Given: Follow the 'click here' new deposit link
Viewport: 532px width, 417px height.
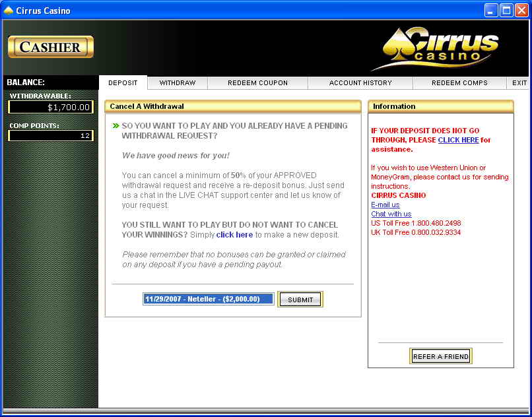Looking at the screenshot, I should (x=234, y=235).
